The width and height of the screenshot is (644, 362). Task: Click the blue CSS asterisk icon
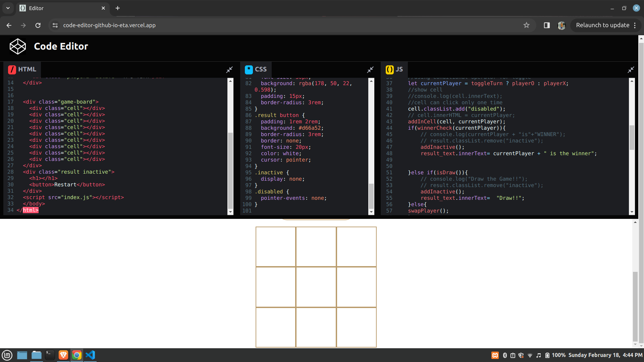coord(249,69)
